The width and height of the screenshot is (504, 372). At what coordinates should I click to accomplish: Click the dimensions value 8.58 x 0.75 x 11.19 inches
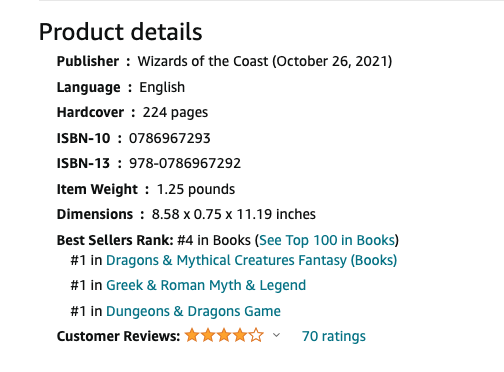tap(234, 214)
